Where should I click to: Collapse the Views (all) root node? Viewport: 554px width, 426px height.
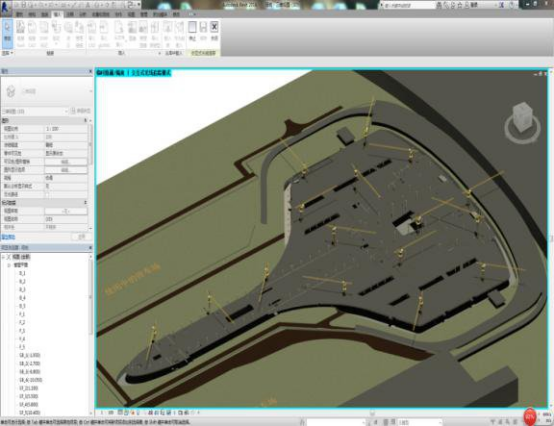[x=3, y=257]
